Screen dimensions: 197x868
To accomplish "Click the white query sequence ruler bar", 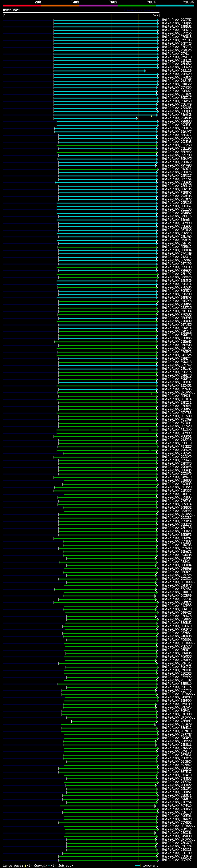I will [81, 12].
